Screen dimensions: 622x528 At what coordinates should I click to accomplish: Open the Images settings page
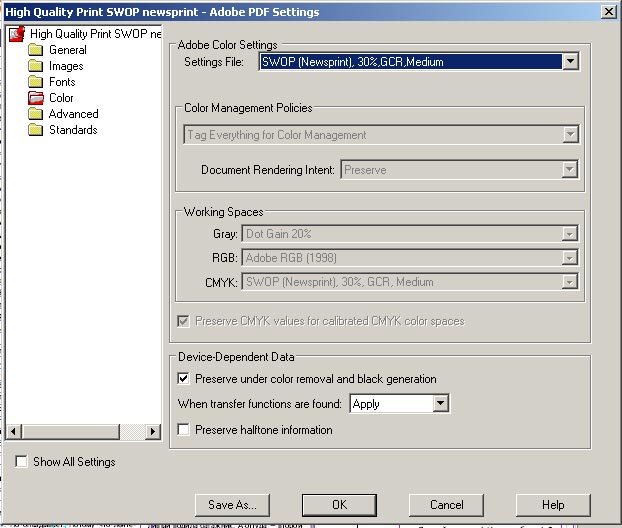(x=66, y=66)
